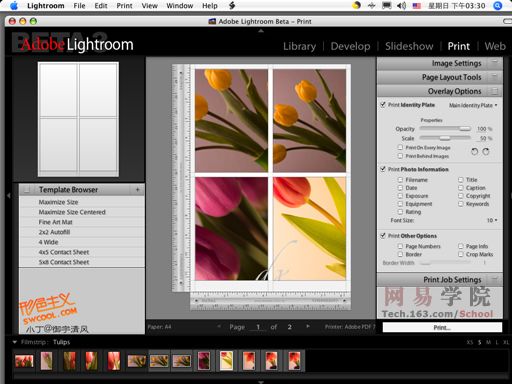Toggle Print Other Options checkbox
Viewport: 512px width, 384px height.
click(x=383, y=236)
